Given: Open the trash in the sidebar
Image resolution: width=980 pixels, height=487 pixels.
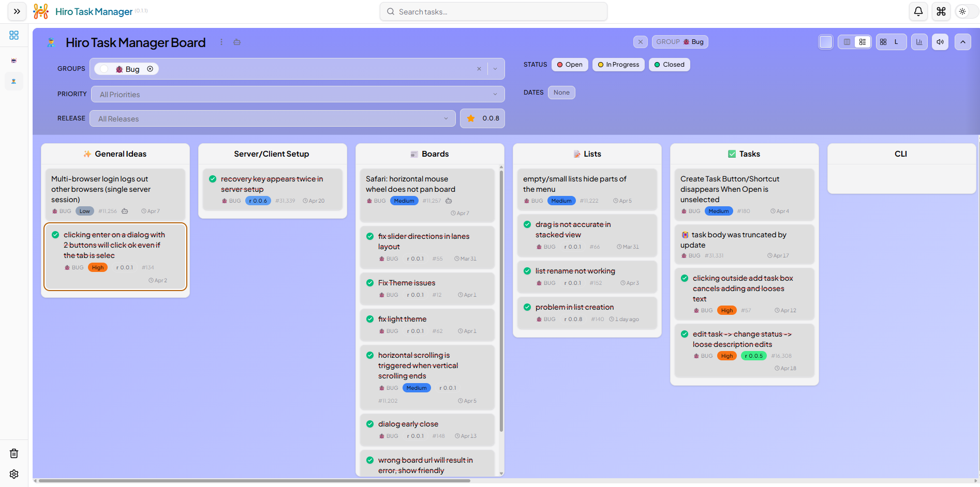Looking at the screenshot, I should click(x=14, y=453).
